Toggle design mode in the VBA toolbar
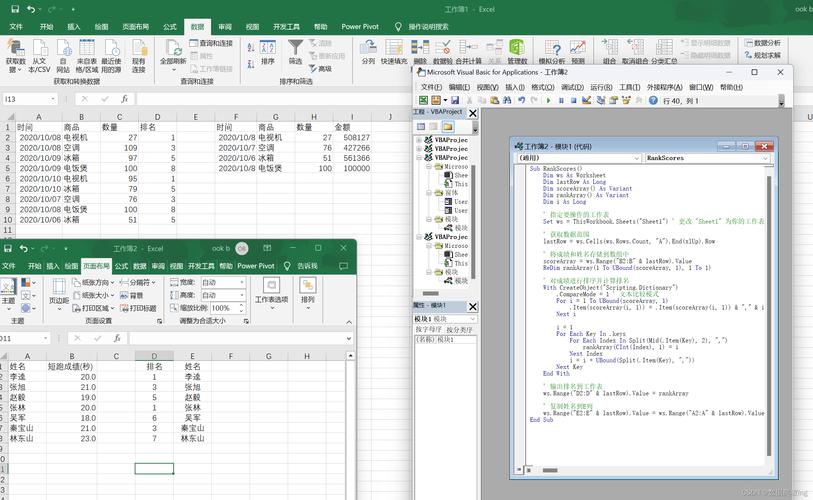Screen dimensions: 813x500 [x=586, y=101]
